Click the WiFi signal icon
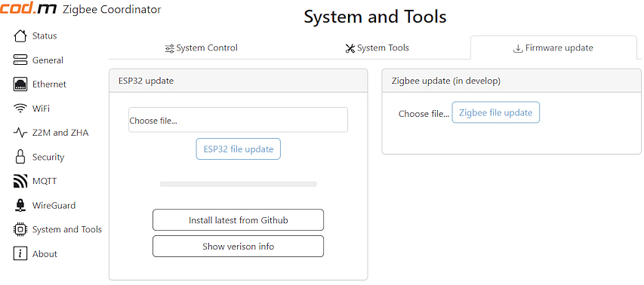 20,109
